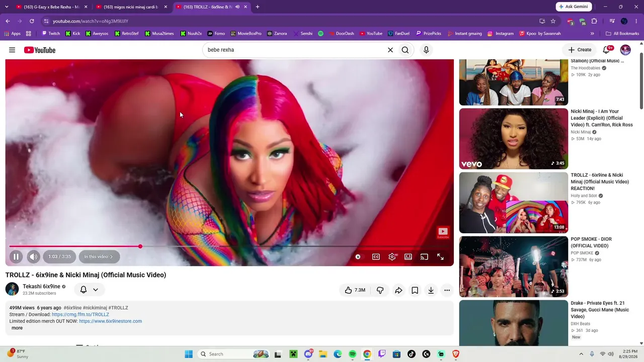Go back to the previous page
This screenshot has width=644, height=362.
pyautogui.click(x=8, y=21)
